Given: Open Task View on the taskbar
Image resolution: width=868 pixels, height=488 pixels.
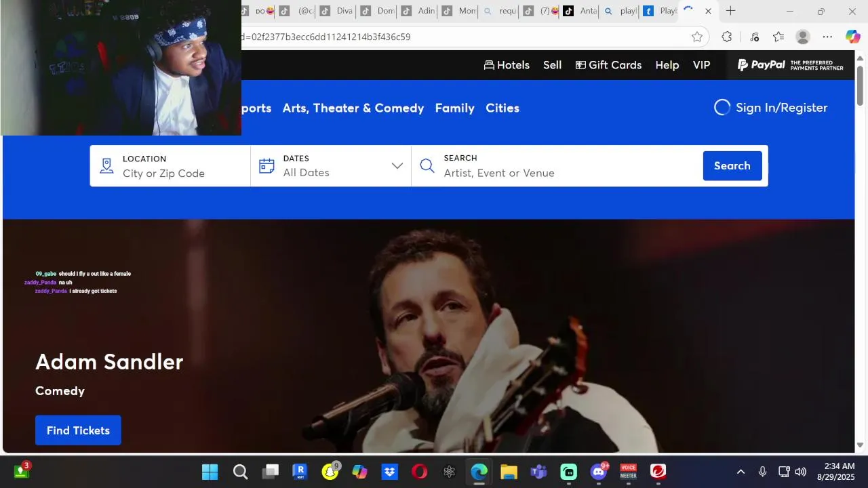Looking at the screenshot, I should pos(271,471).
